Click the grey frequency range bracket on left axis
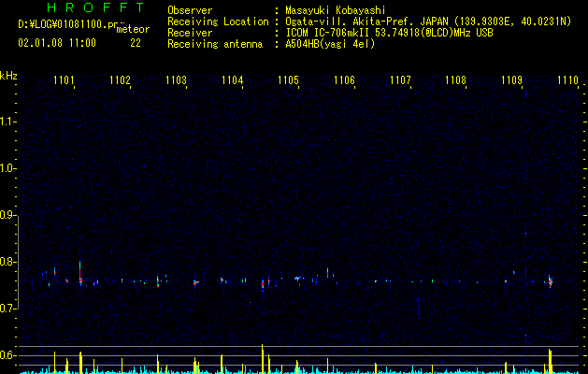Screen dimensions: 588x374 point(19,262)
